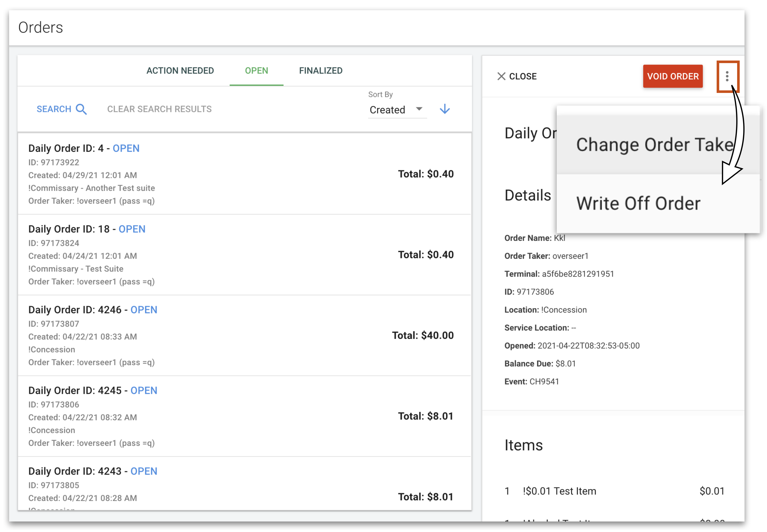
Task: Click CLEAR SEARCH RESULTS
Action: click(x=159, y=109)
